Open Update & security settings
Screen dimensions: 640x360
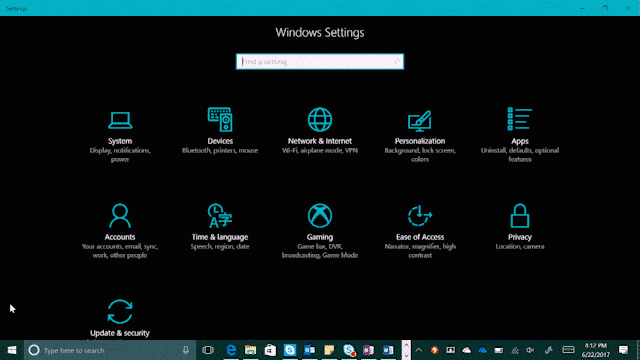120,318
